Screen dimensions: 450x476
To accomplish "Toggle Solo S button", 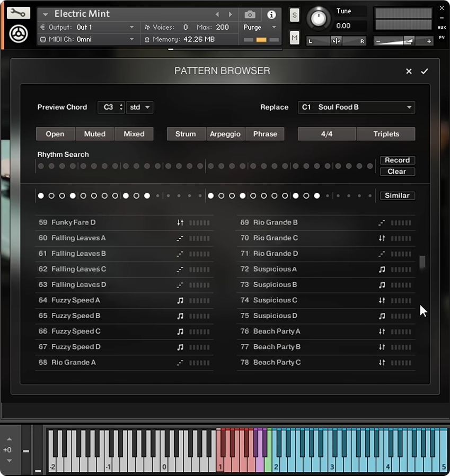I will (294, 15).
